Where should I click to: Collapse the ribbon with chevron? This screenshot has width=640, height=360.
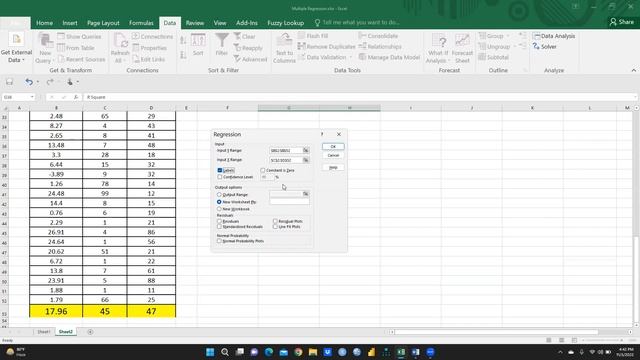633,71
